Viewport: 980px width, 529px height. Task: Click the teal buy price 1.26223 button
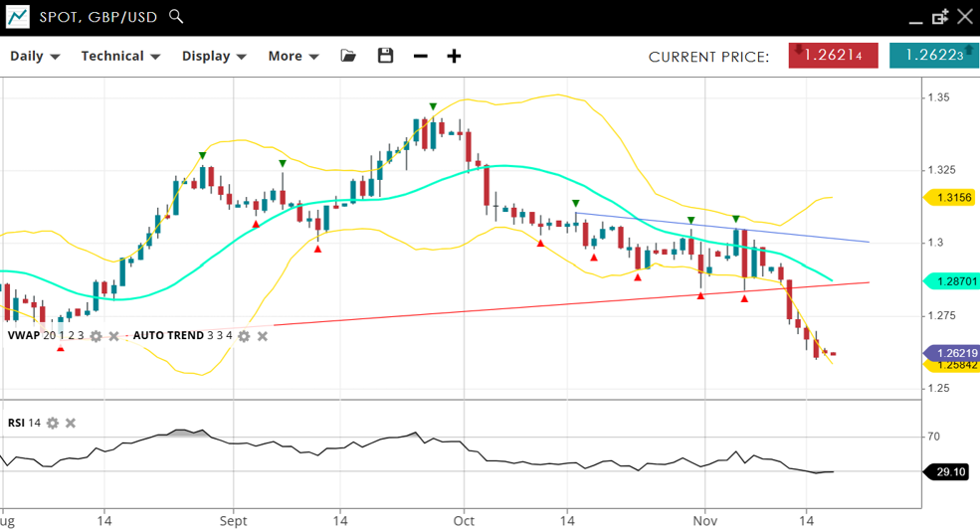pos(933,56)
